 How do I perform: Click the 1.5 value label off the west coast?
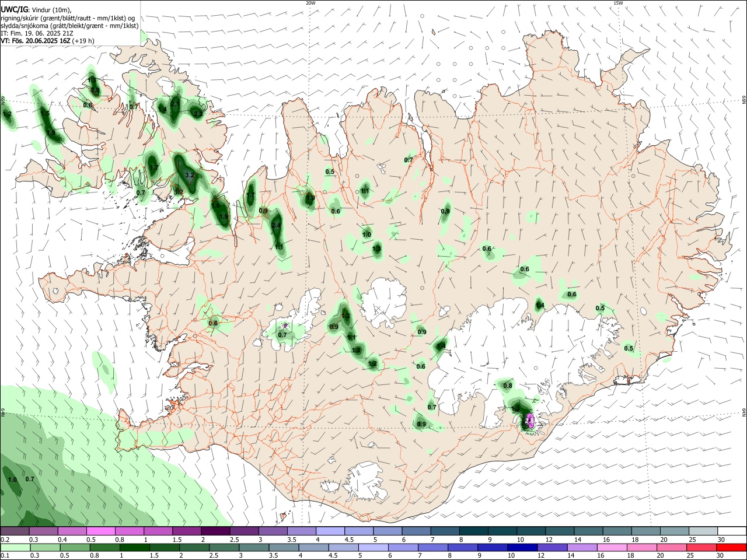pos(44,113)
